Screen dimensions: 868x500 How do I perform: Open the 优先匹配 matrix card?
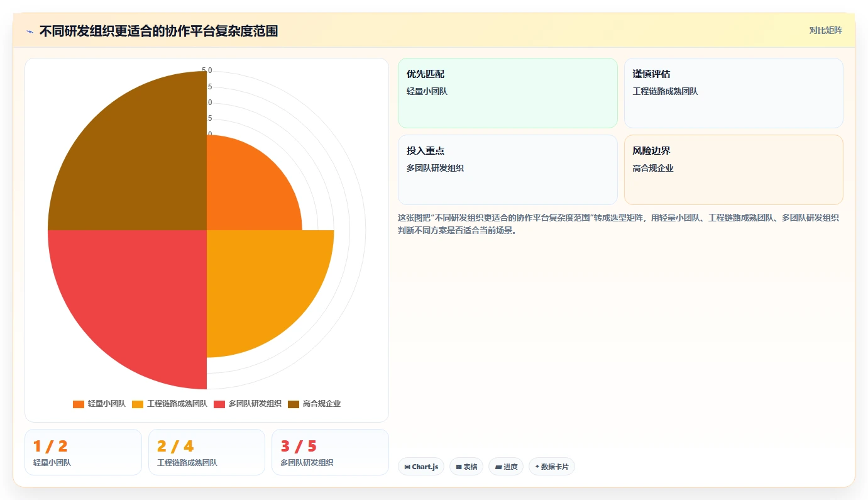point(508,93)
